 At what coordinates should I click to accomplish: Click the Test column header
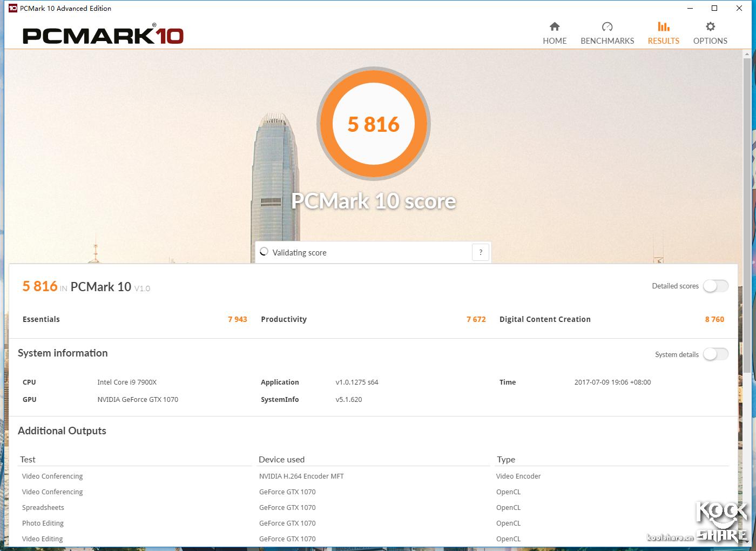coord(28,459)
